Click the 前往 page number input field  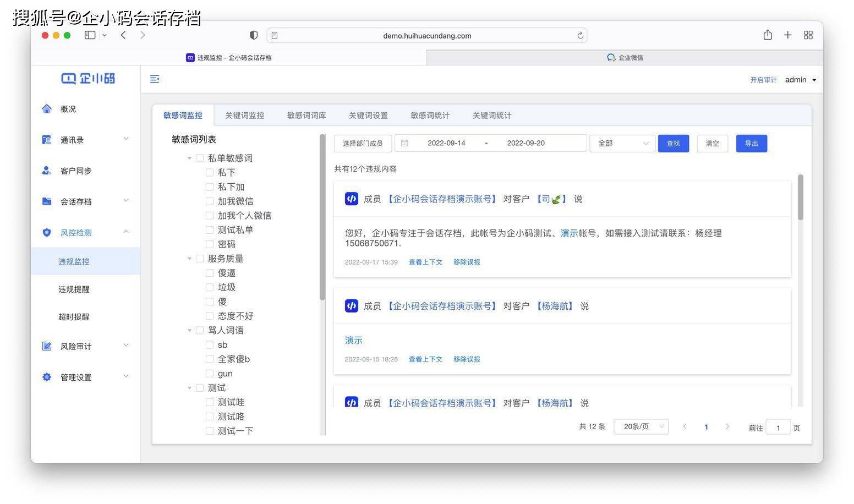tap(778, 428)
